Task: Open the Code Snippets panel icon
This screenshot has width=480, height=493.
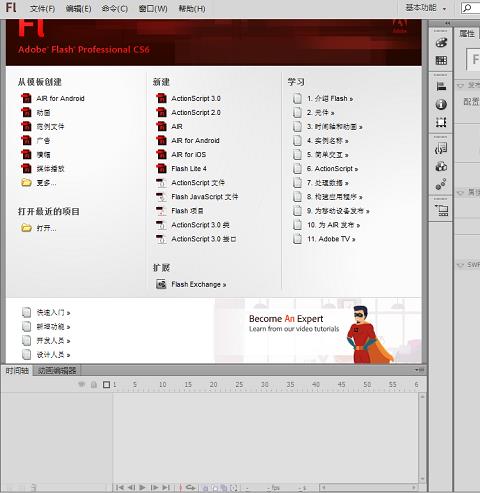Action: click(441, 148)
